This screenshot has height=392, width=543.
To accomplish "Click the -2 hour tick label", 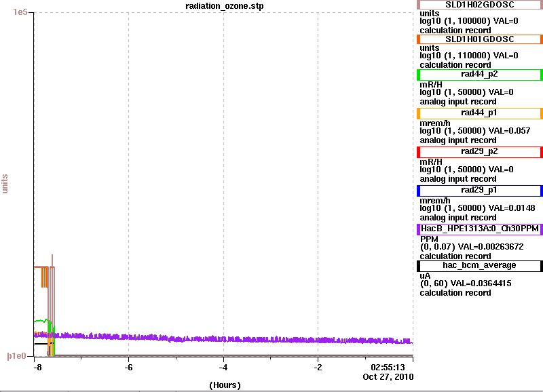I will [x=318, y=368].
